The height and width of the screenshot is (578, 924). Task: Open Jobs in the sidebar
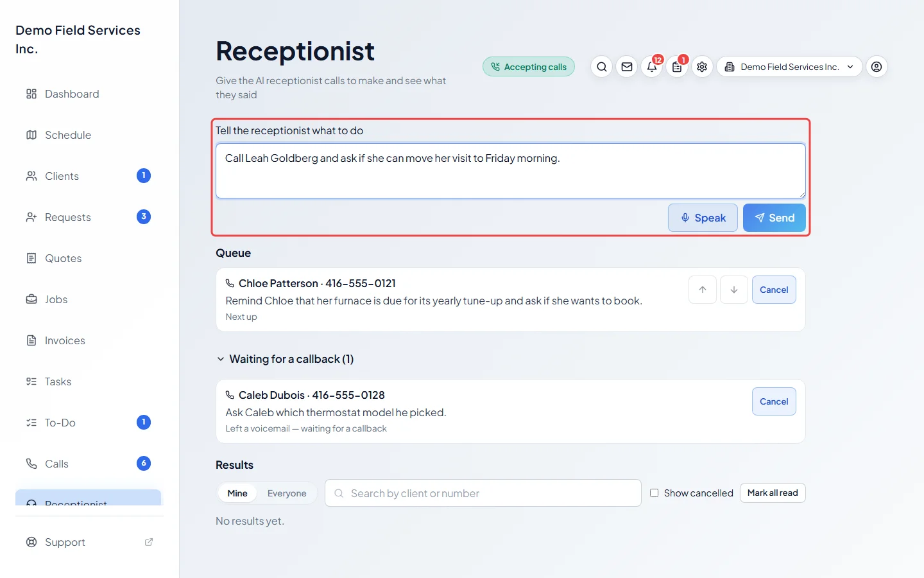coord(89,299)
